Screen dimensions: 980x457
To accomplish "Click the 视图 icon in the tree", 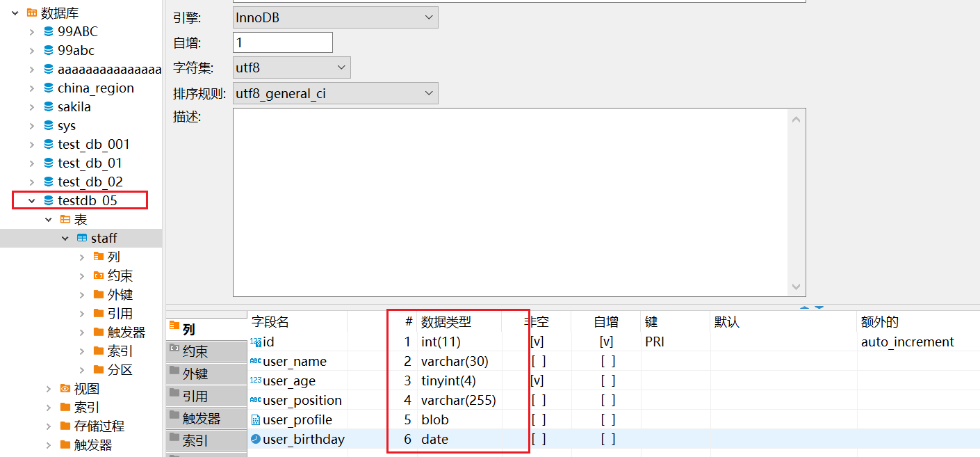I will [x=65, y=388].
